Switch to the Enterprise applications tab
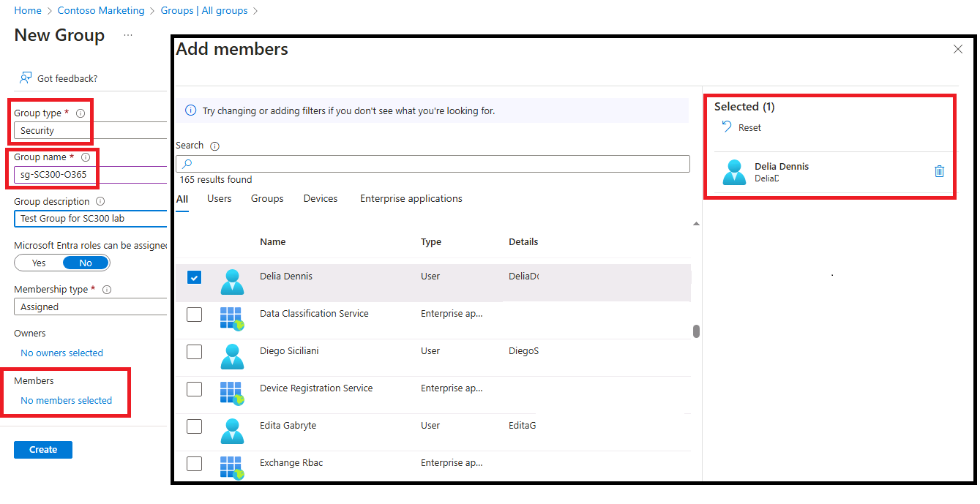The height and width of the screenshot is (504, 980). pyautogui.click(x=411, y=198)
